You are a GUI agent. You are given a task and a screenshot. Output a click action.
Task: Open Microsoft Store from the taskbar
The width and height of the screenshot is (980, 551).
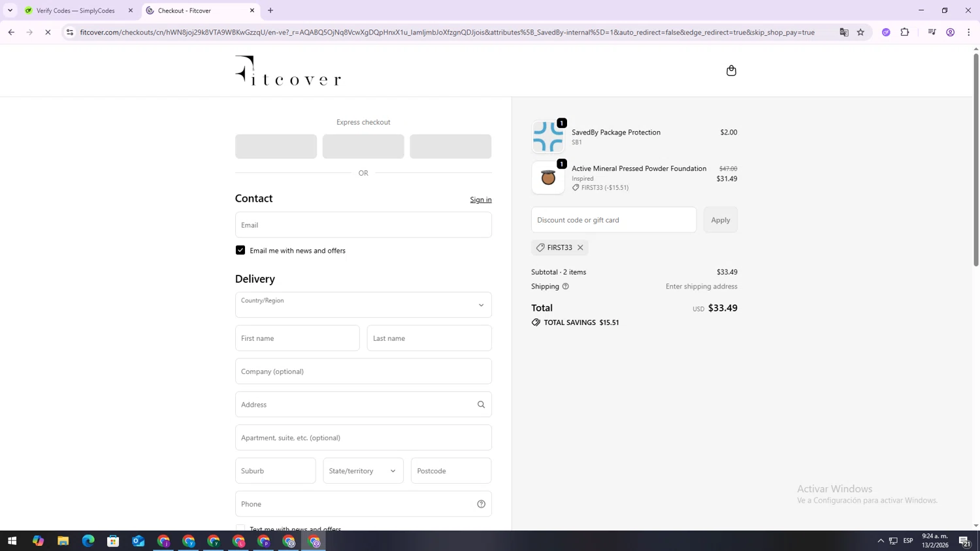pyautogui.click(x=113, y=541)
